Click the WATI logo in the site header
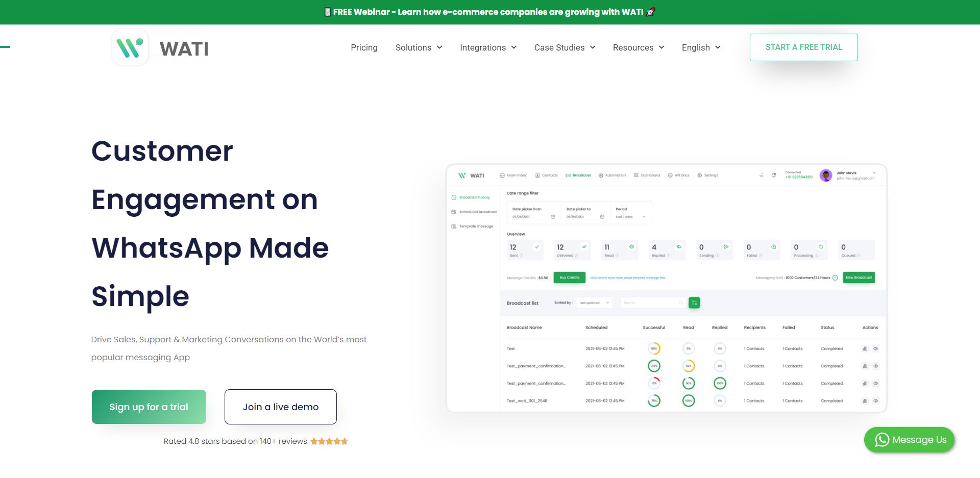Viewport: 980px width, 478px height. tap(160, 47)
